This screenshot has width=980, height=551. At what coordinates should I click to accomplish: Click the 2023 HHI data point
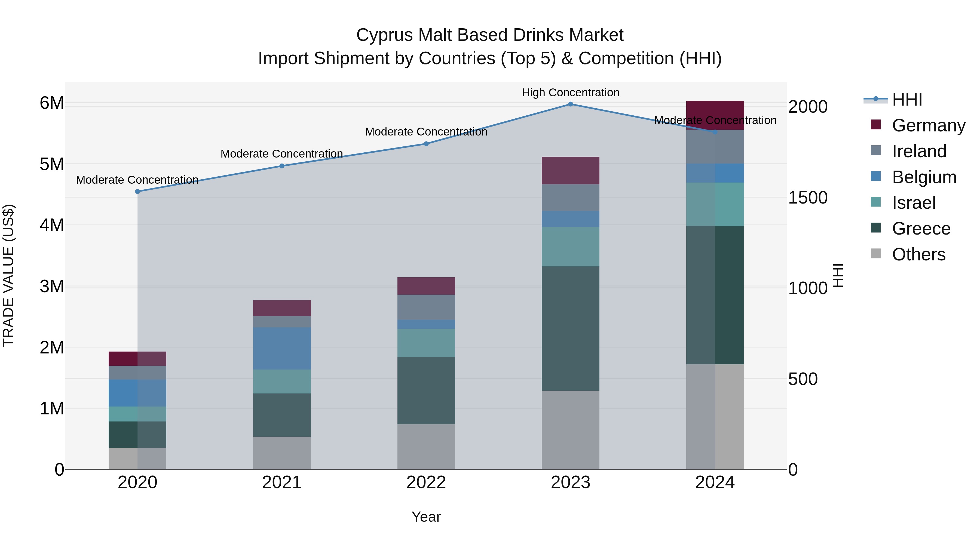coord(570,104)
